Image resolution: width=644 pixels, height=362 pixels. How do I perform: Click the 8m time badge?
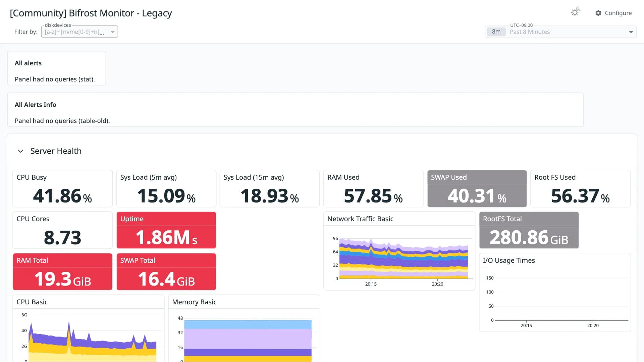point(496,32)
